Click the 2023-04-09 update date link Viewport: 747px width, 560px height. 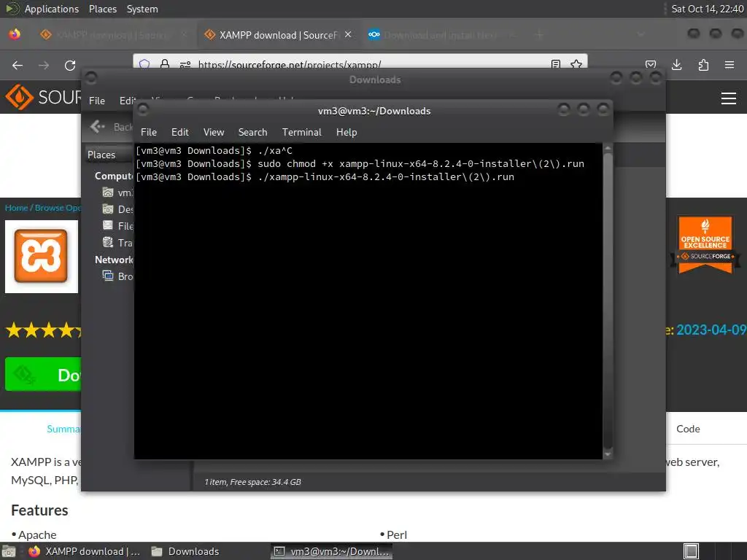tap(711, 330)
